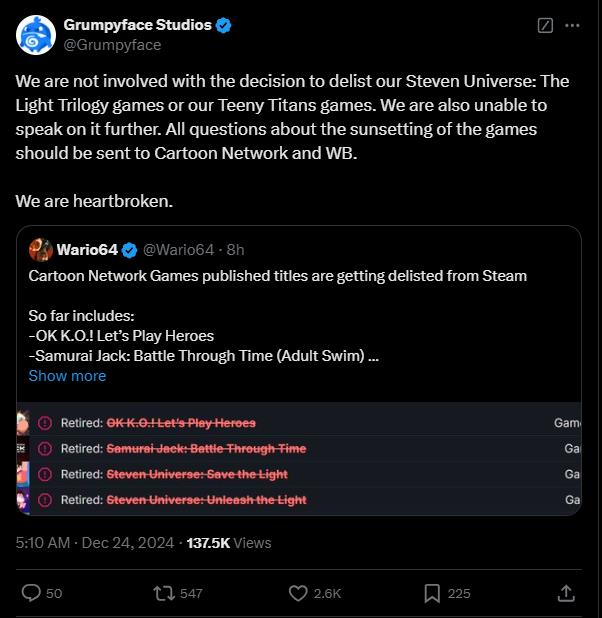Open the three-dot more options menu

pos(572,25)
